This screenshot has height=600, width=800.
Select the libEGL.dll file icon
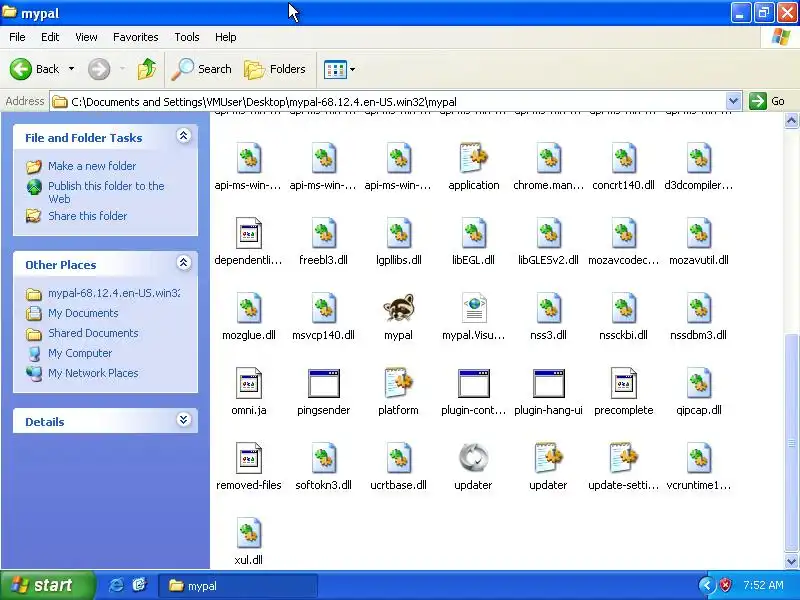(x=473, y=233)
